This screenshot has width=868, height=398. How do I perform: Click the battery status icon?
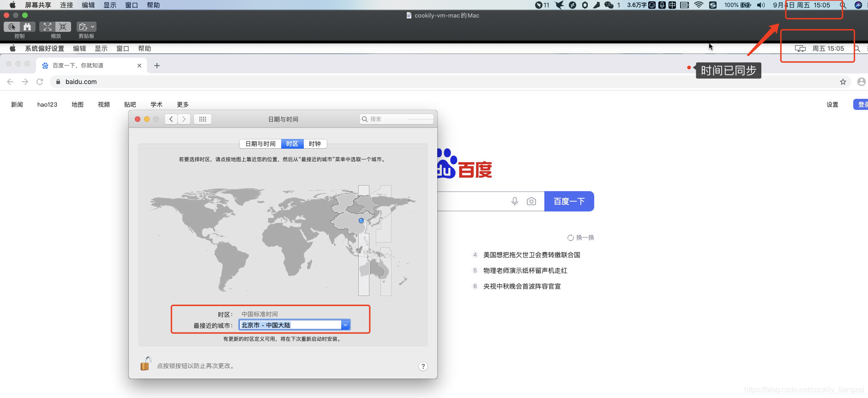pyautogui.click(x=746, y=5)
